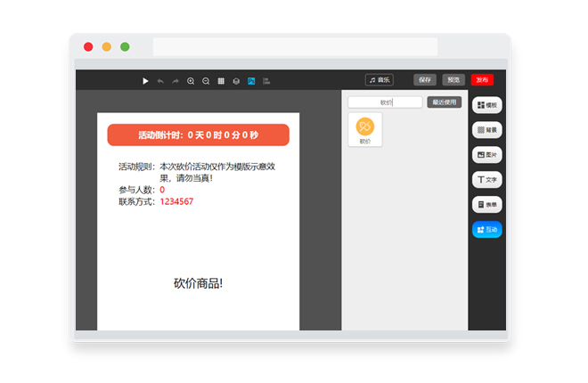The height and width of the screenshot is (383, 588).
Task: Click the contact number 1234567
Action: (x=176, y=201)
